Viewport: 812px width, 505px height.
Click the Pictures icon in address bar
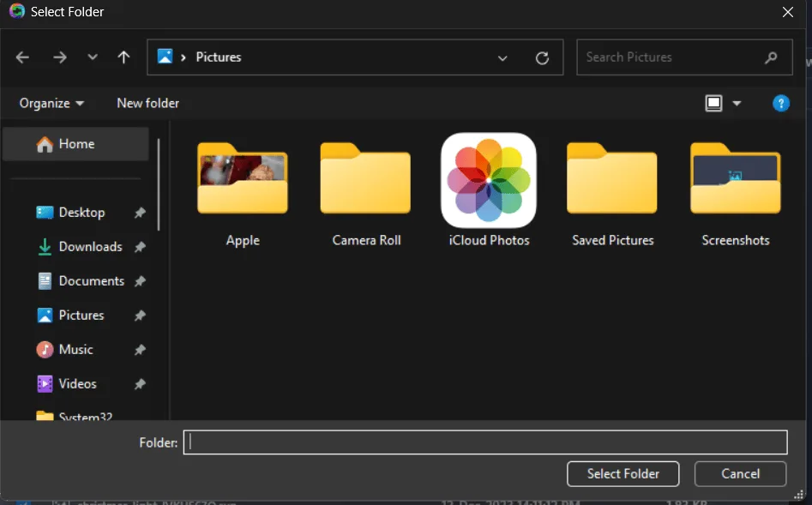[x=165, y=56]
